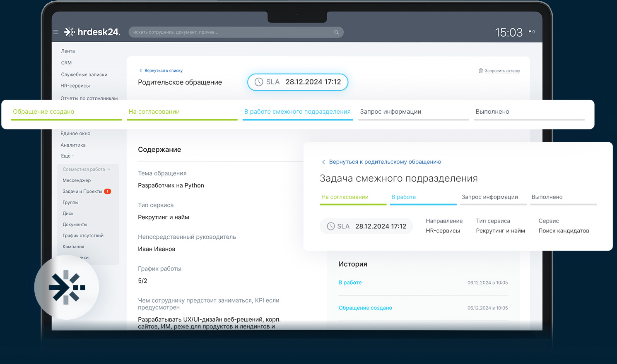Click the Запросить отмену button
Viewport: 617px width, 364px height.
[502, 71]
